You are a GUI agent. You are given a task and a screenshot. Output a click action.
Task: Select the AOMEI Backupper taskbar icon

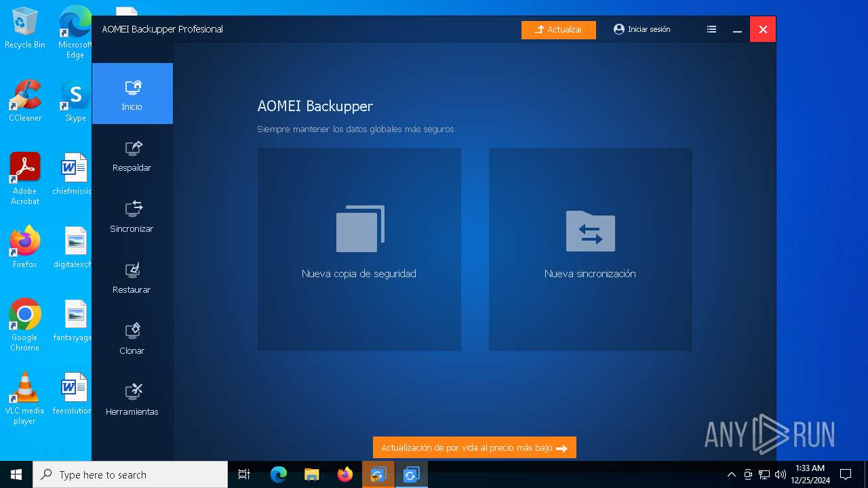pos(412,474)
